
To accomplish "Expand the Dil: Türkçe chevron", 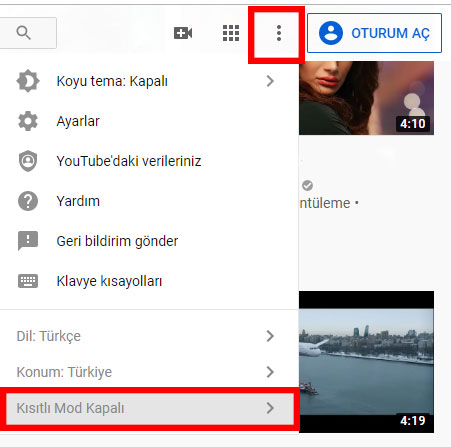I will click(x=270, y=336).
